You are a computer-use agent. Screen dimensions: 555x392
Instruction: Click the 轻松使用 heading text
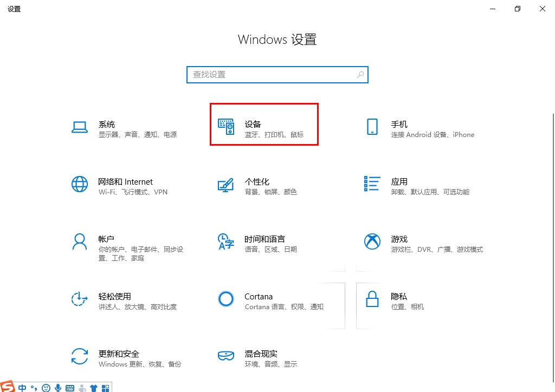pos(115,296)
